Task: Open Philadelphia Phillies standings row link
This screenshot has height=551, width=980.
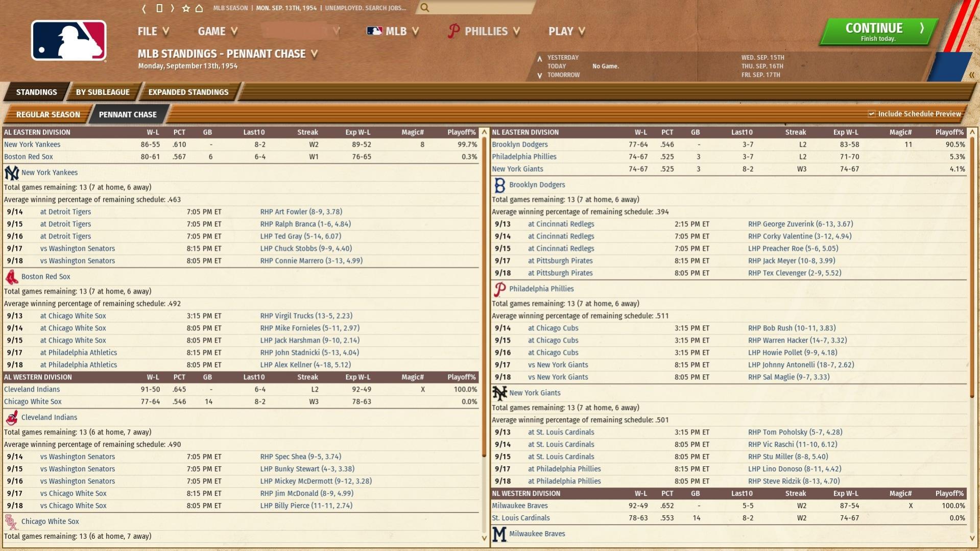Action: [x=524, y=157]
